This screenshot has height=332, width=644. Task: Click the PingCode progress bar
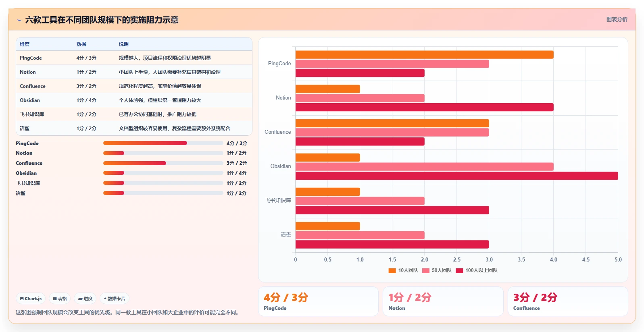(163, 143)
